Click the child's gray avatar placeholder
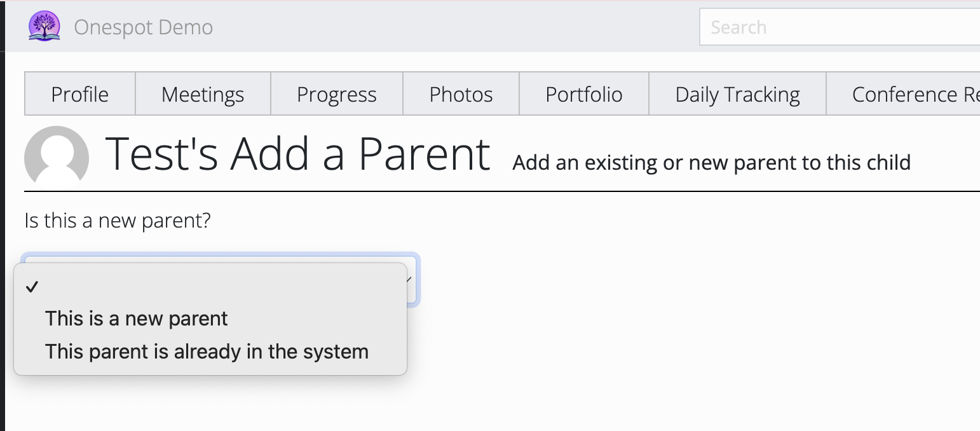 point(56,156)
